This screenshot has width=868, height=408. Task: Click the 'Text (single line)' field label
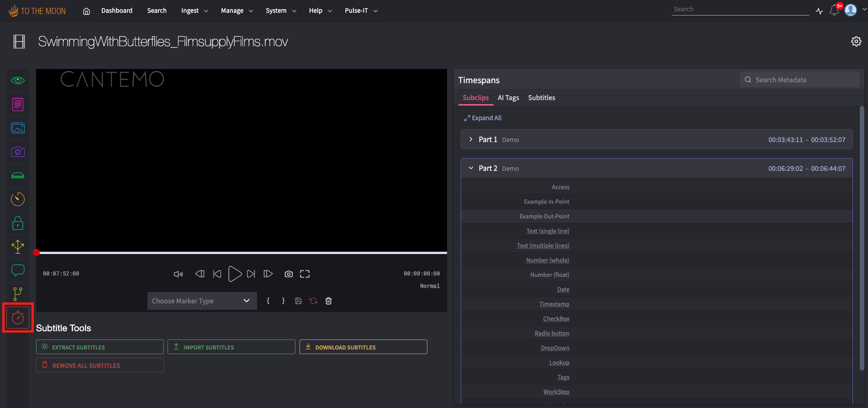pos(547,231)
